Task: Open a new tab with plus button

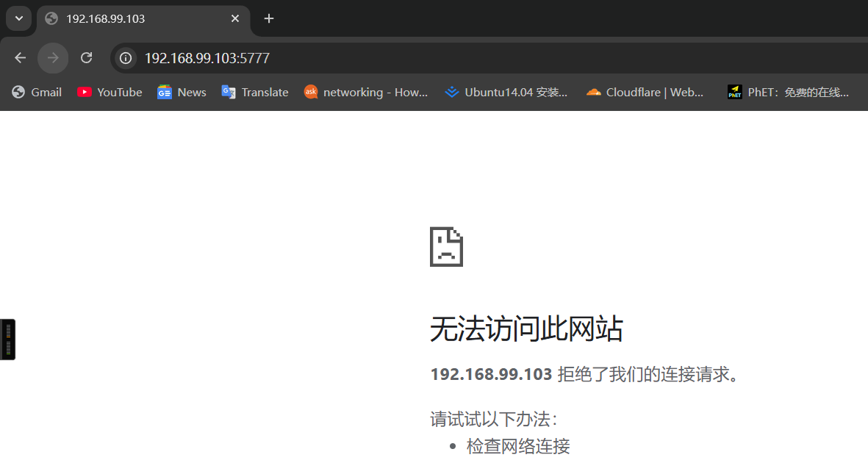Action: click(x=269, y=19)
